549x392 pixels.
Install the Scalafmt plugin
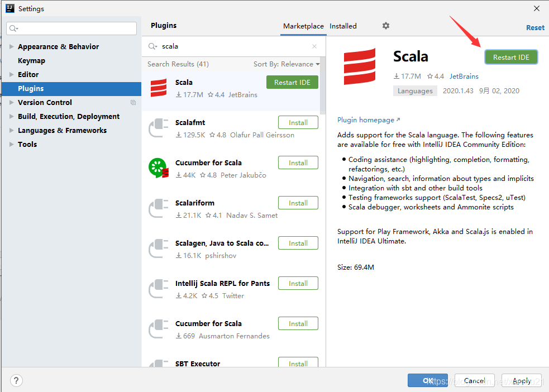(298, 122)
